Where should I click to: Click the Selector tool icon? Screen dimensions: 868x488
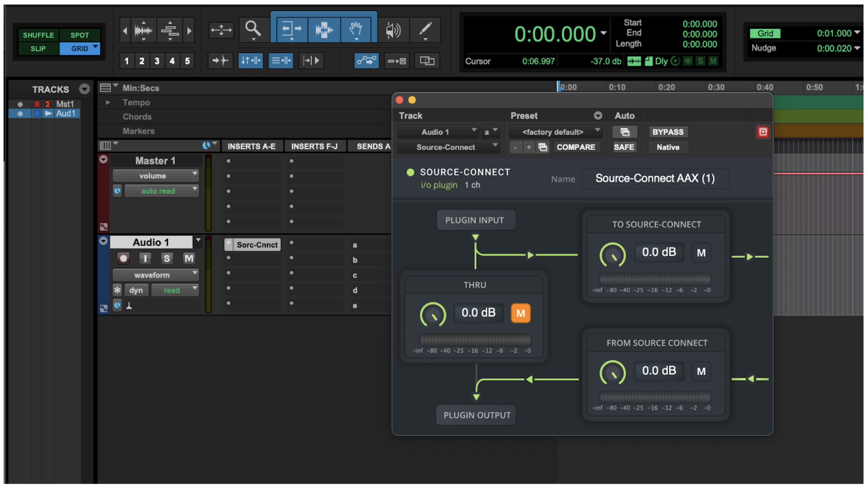324,29
